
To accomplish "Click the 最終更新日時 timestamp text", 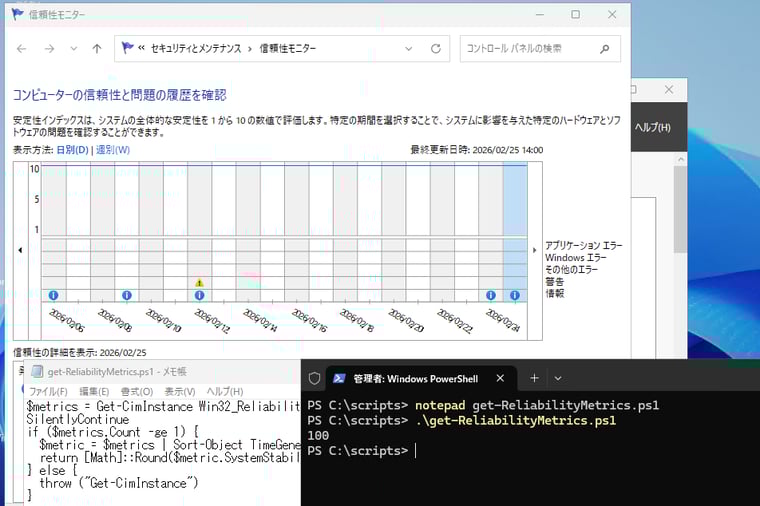I will 476,150.
